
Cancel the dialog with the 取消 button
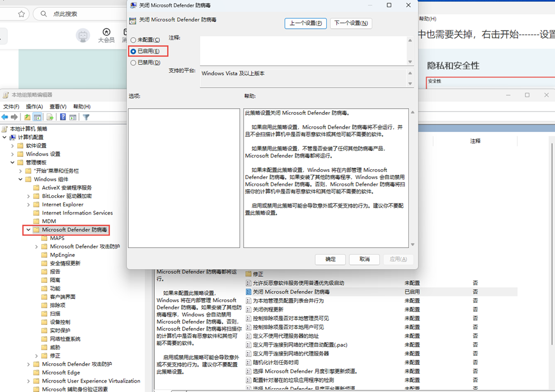364,259
